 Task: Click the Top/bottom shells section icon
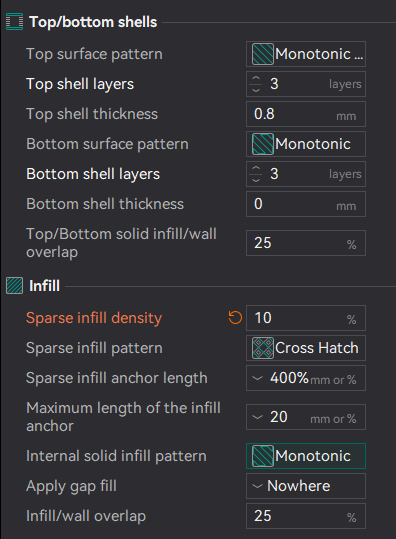tap(14, 22)
